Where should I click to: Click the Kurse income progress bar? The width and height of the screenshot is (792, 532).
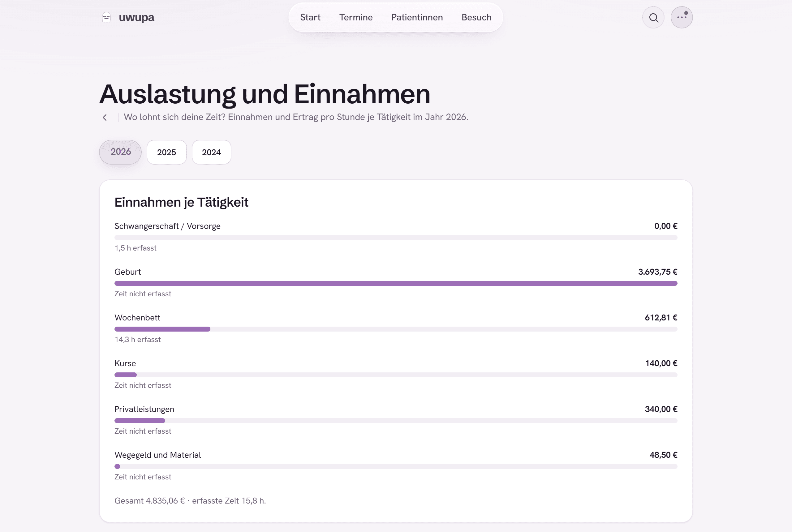396,375
